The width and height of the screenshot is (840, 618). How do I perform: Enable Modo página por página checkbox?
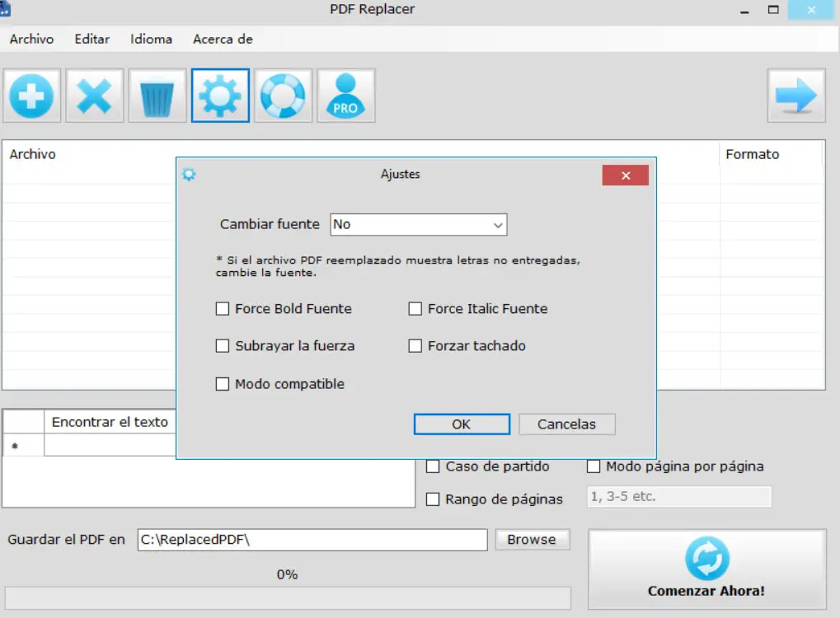(594, 466)
